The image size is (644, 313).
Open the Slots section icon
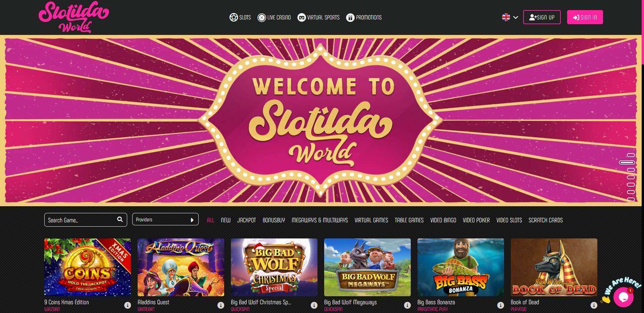[x=234, y=17]
